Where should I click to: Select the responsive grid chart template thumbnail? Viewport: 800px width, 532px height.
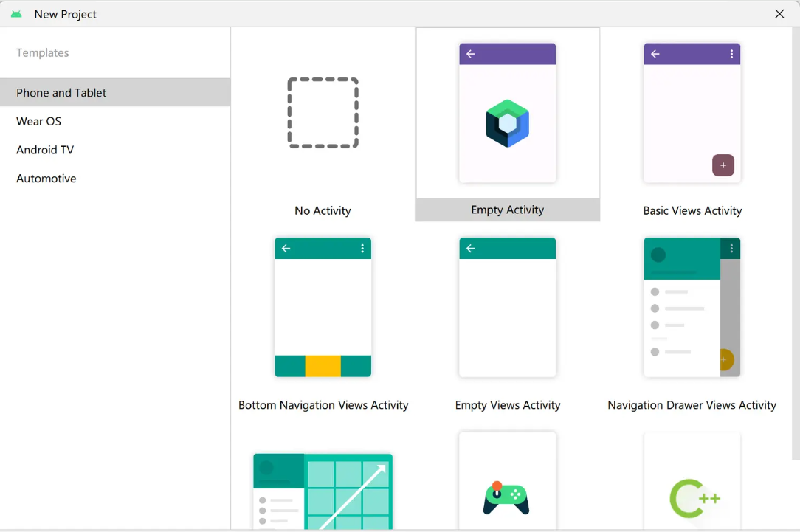tap(323, 491)
